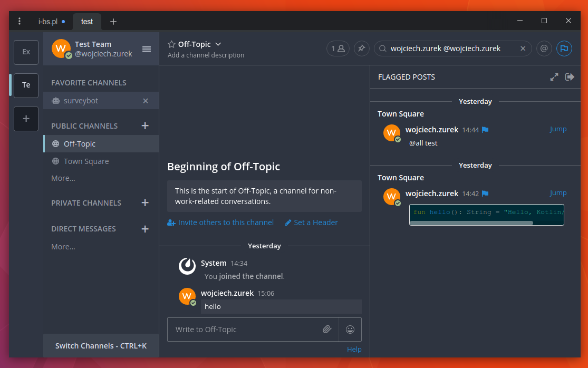The height and width of the screenshot is (368, 588).
Task: Click the user avatar in sidebar header
Action: [x=61, y=49]
